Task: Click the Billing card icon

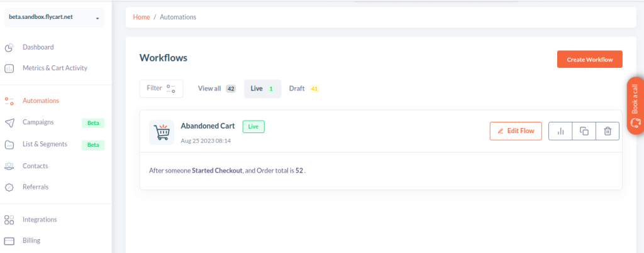Action: (x=9, y=241)
